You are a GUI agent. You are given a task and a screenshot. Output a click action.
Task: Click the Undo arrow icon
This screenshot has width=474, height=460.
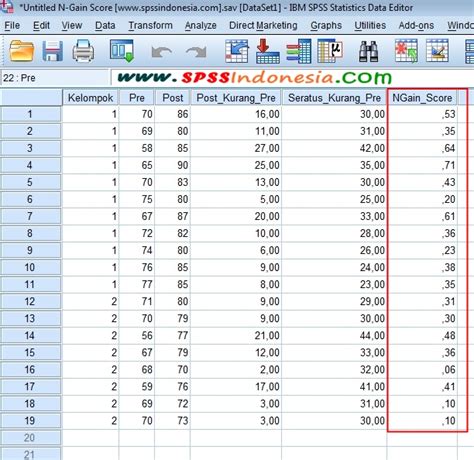[x=162, y=52]
